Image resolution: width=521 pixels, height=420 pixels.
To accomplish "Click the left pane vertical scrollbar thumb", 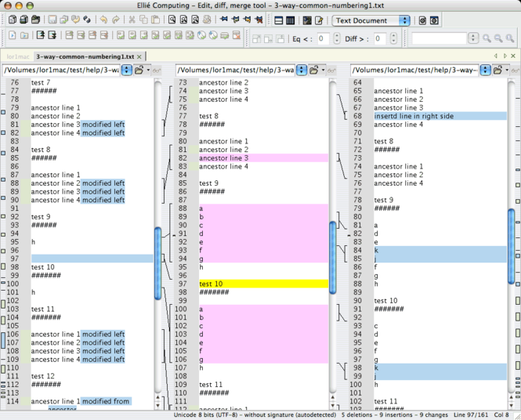I will tap(157, 263).
